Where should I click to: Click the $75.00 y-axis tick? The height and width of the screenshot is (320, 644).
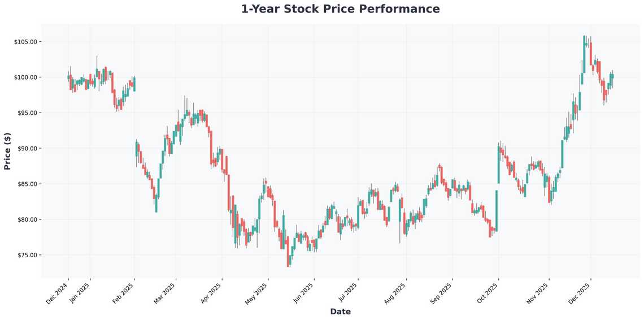tap(27, 255)
